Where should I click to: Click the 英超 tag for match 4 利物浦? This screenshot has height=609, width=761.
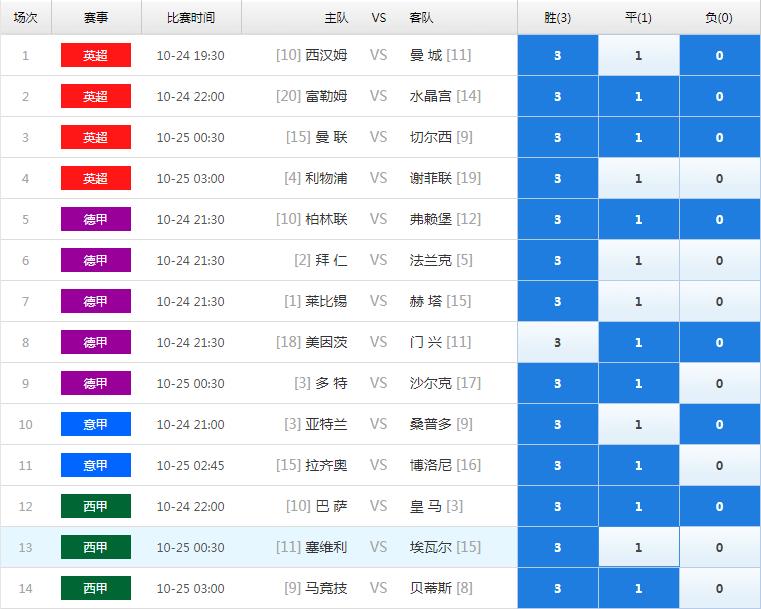96,178
